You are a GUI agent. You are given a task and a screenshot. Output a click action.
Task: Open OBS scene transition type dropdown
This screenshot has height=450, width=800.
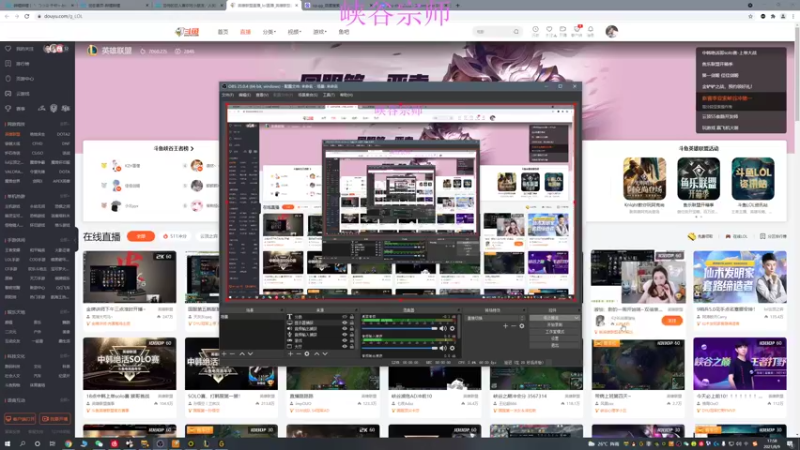[x=494, y=318]
